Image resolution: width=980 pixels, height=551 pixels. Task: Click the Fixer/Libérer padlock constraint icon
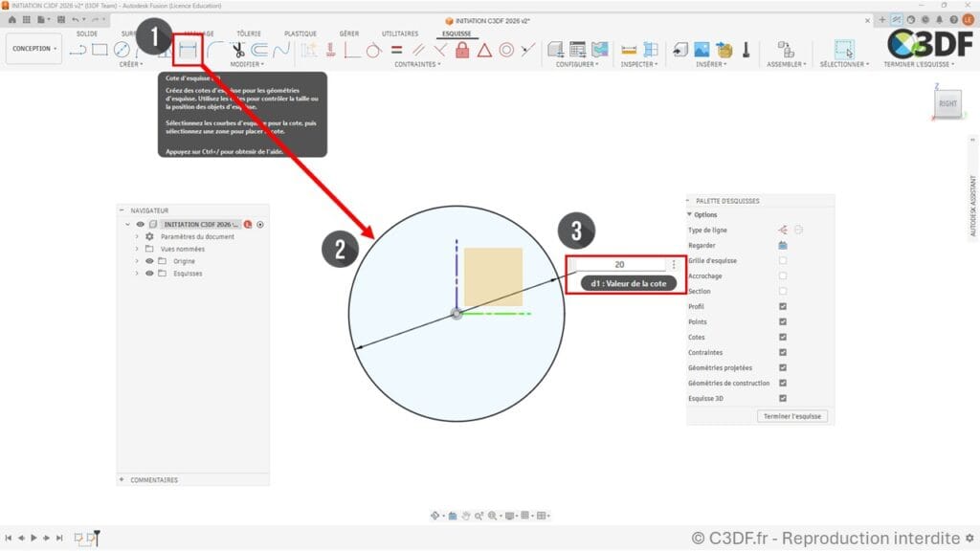click(x=462, y=50)
